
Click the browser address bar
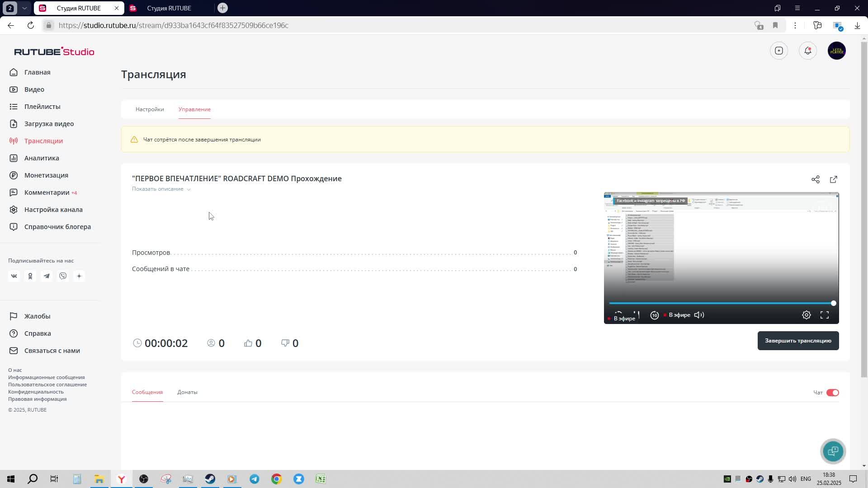(398, 25)
